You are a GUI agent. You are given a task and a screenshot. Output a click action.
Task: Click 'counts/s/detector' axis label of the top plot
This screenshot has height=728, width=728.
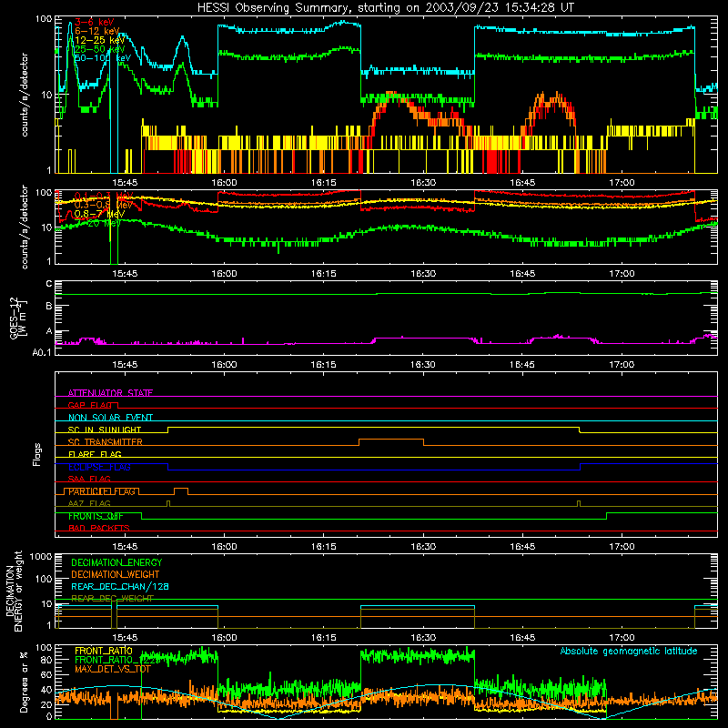(25, 95)
